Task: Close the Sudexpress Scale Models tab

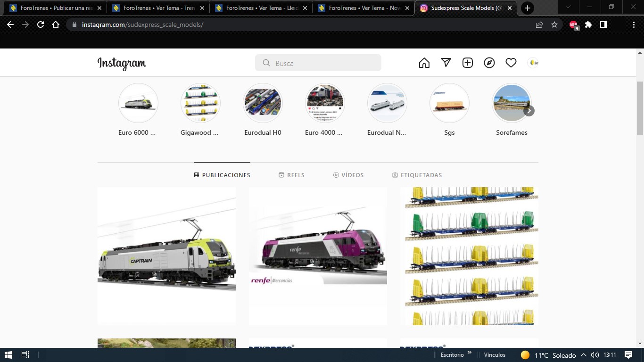Action: tap(510, 8)
